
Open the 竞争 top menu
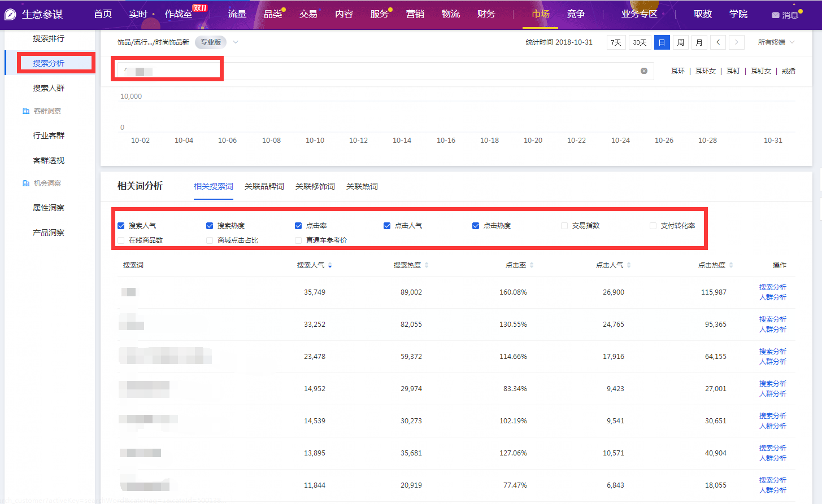[x=576, y=14]
